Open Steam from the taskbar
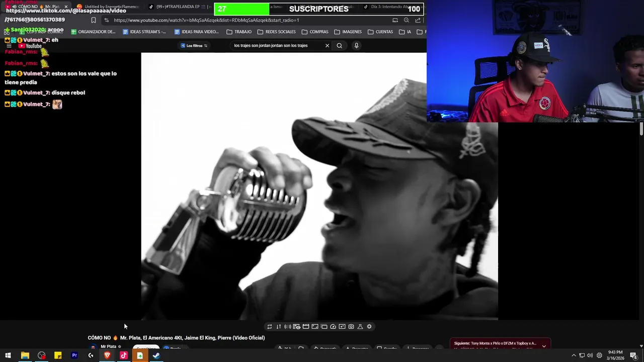644x362 pixels. [156, 355]
